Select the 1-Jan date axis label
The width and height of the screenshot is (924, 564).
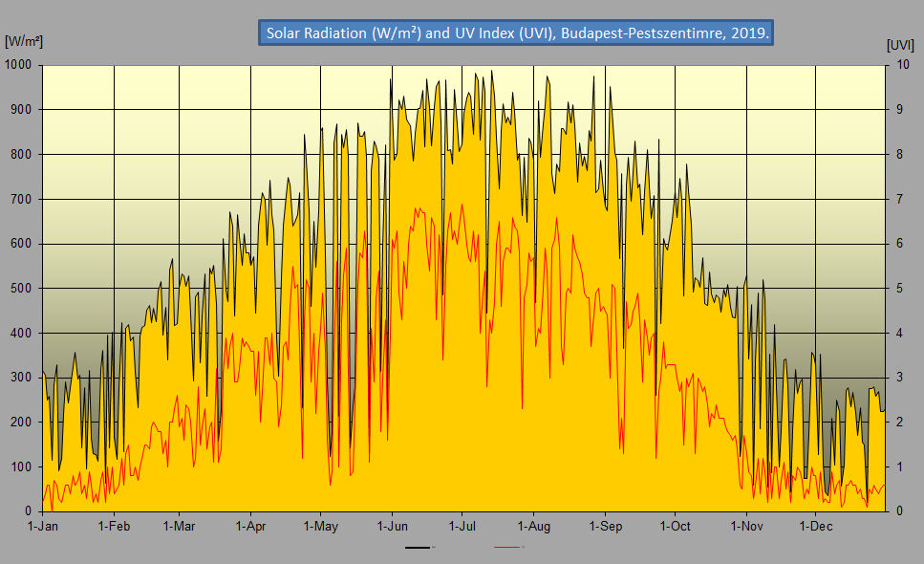[43, 527]
